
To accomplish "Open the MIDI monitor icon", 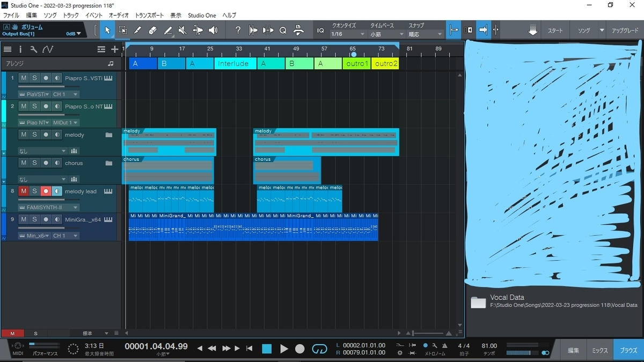I will (x=18, y=346).
